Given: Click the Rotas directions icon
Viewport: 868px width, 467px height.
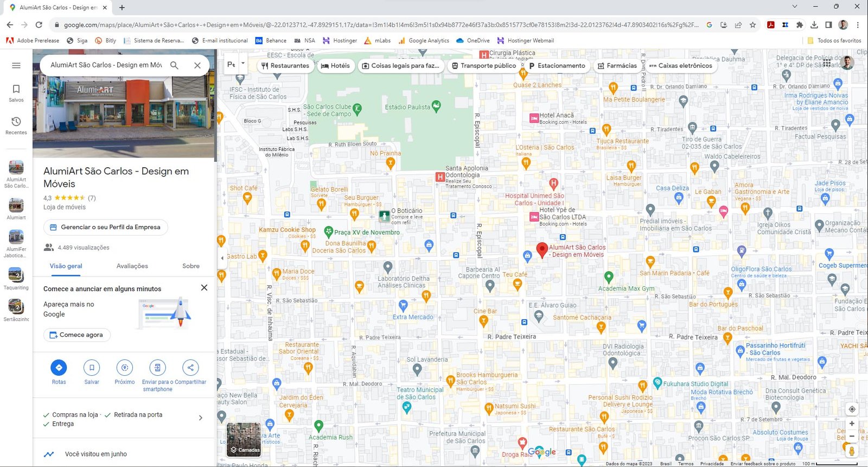Looking at the screenshot, I should [59, 368].
